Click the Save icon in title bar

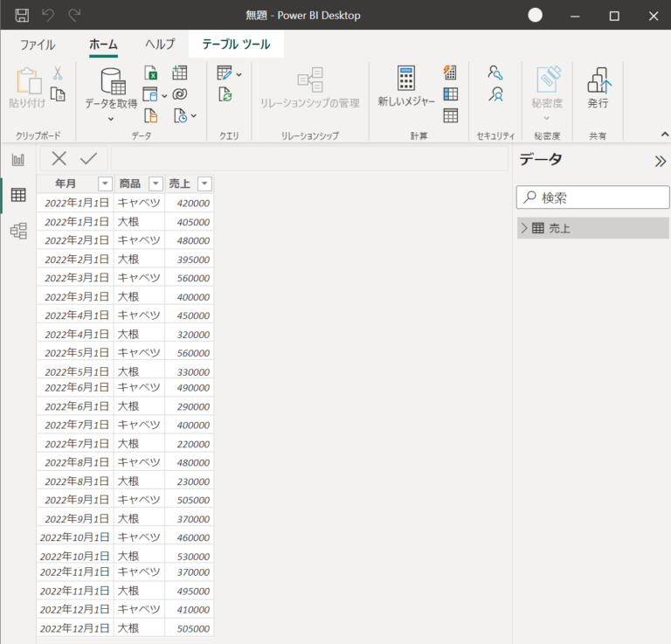click(x=22, y=16)
